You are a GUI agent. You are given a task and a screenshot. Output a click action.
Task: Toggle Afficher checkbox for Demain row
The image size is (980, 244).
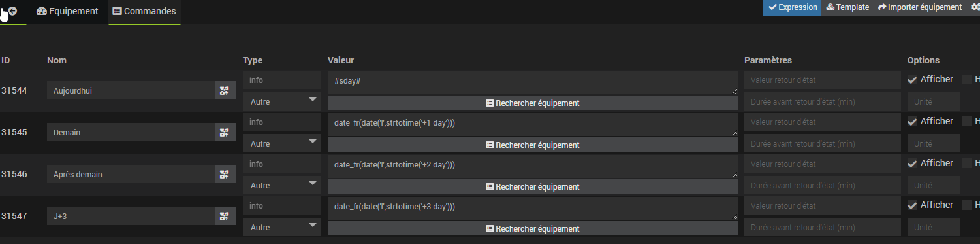tap(913, 122)
